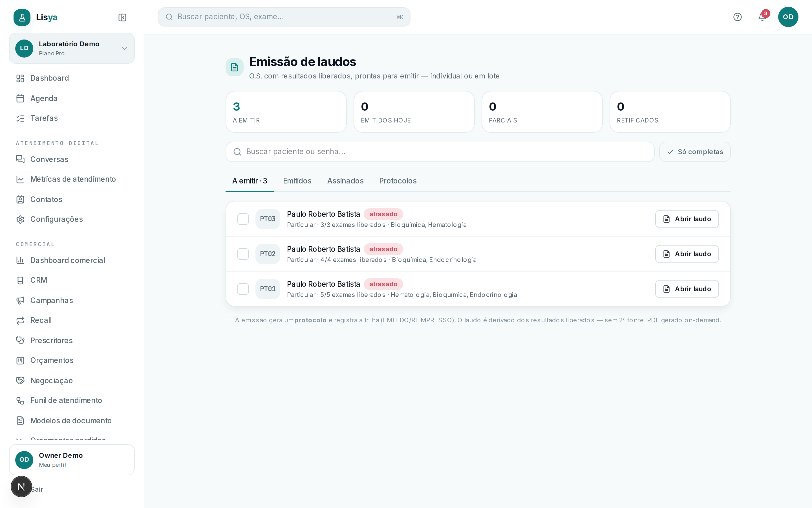The image size is (812, 508).
Task: Click the Agenda calendar icon
Action: tap(20, 98)
